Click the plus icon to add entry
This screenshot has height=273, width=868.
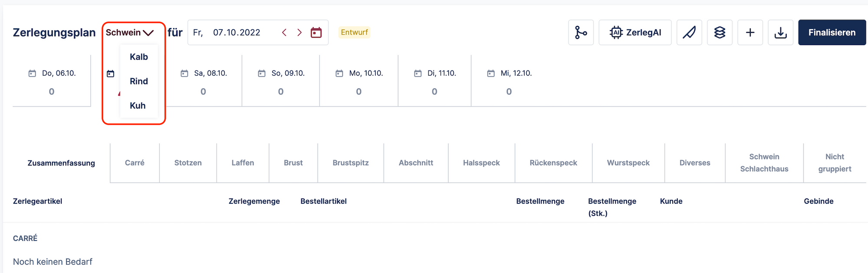point(750,33)
